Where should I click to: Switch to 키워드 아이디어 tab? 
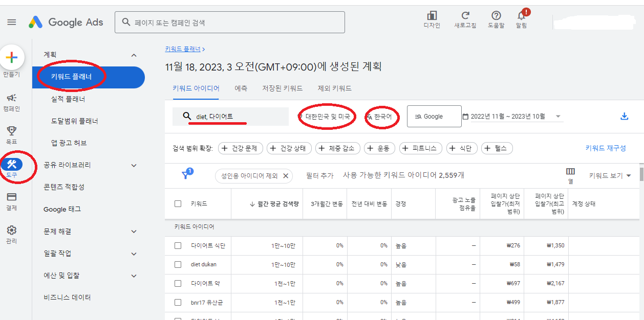tap(196, 88)
